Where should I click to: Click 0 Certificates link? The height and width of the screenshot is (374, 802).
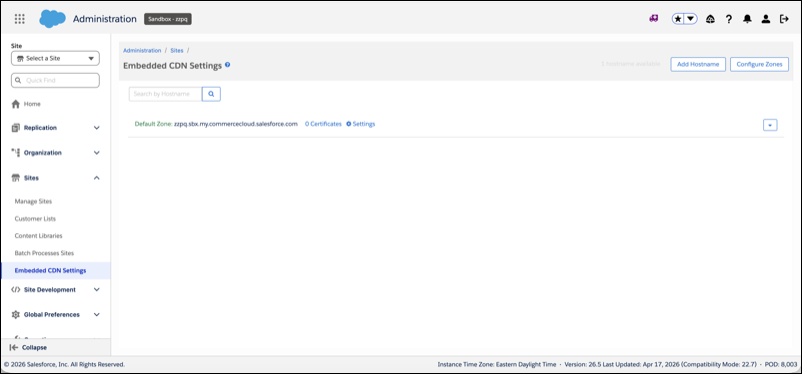(x=323, y=124)
